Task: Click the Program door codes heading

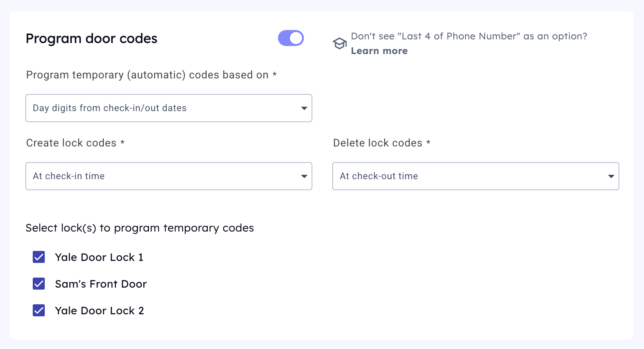Action: [92, 39]
